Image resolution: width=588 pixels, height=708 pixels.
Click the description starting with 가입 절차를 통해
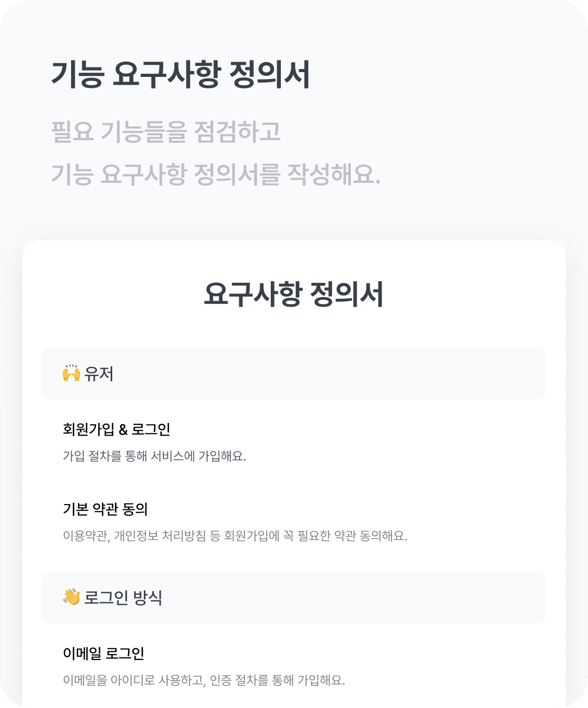[154, 456]
